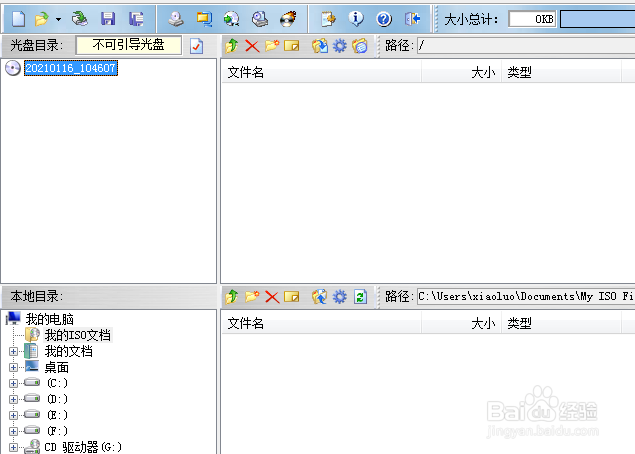Click the rename icon in disc pane
The height and width of the screenshot is (454, 635).
click(292, 46)
